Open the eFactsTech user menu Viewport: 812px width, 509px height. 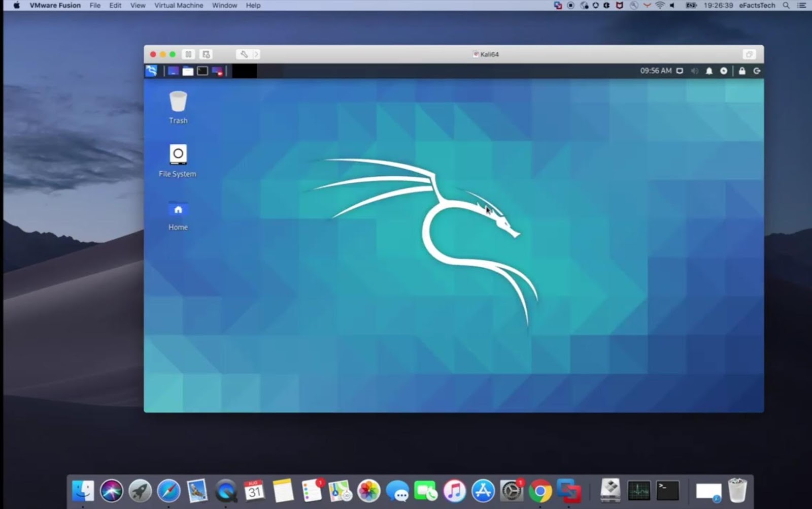(x=757, y=6)
